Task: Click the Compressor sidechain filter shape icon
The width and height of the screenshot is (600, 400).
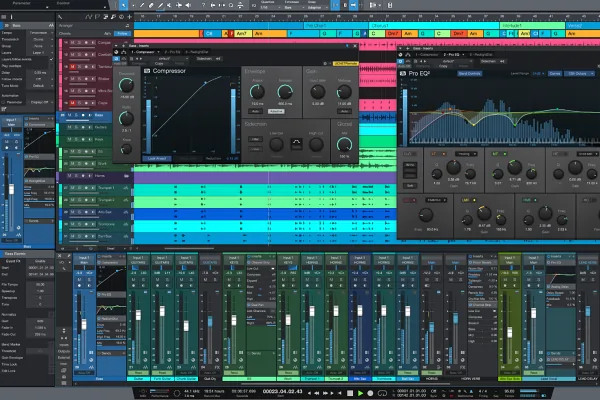Action: click(296, 144)
